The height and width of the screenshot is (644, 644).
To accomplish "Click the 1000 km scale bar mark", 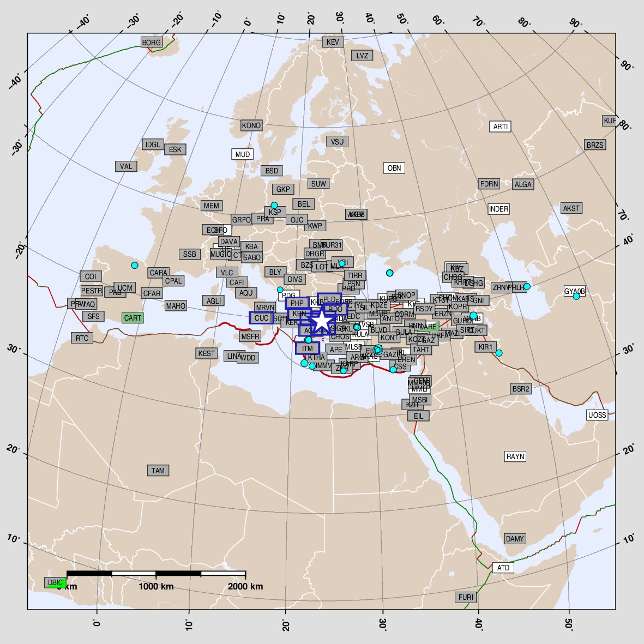I will tap(156, 574).
